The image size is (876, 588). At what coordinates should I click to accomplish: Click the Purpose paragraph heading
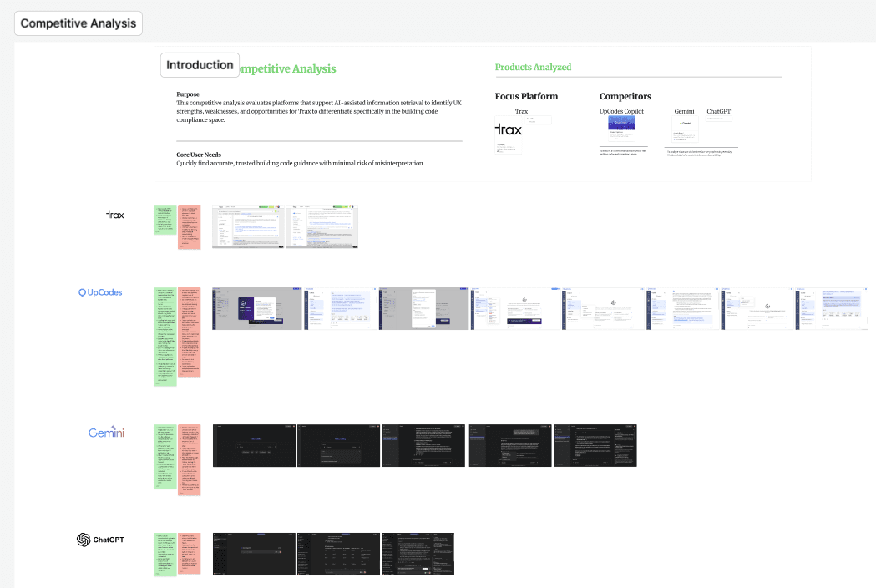point(188,94)
